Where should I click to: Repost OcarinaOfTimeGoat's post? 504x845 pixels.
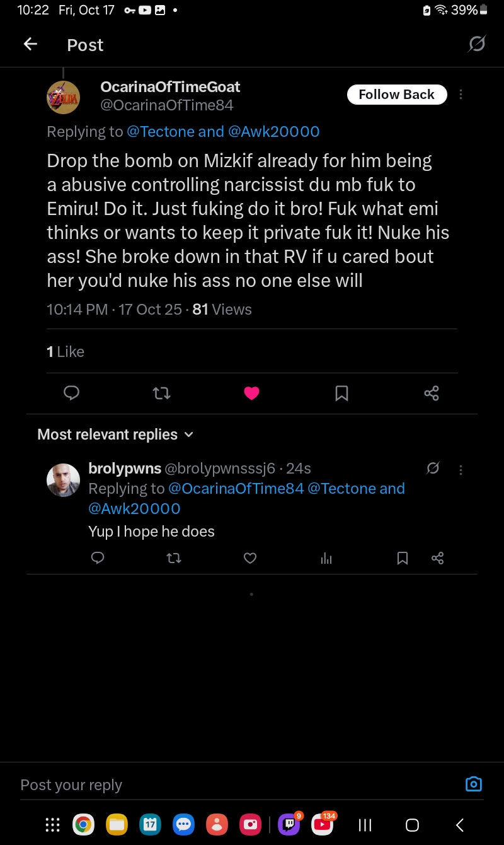pos(162,393)
